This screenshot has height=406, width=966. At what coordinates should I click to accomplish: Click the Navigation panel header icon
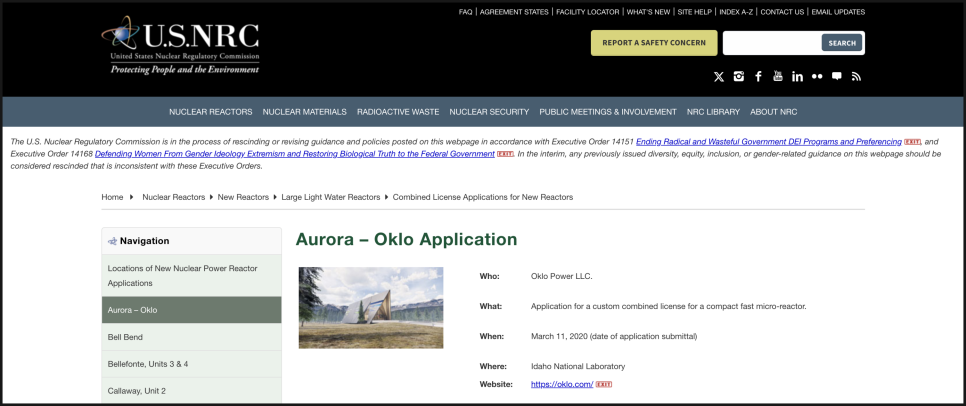(112, 241)
